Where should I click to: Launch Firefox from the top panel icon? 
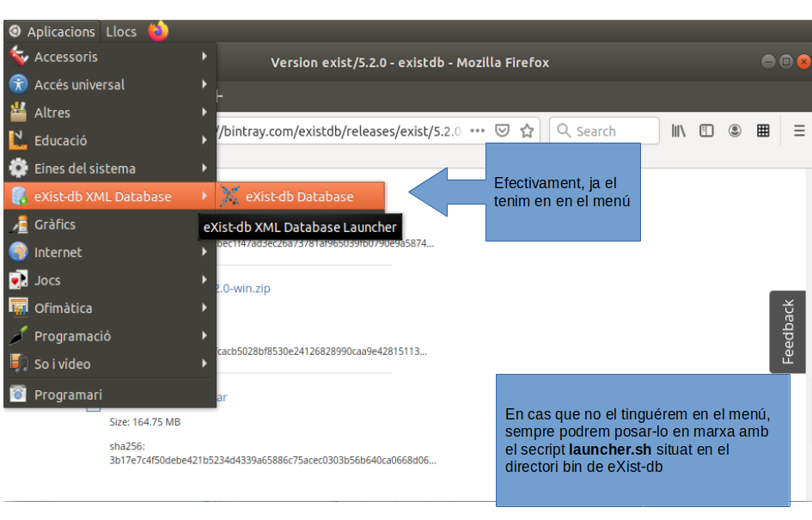tap(158, 31)
